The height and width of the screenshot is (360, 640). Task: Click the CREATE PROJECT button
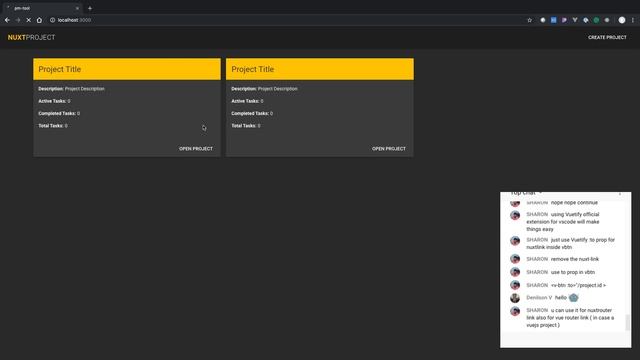coord(607,37)
